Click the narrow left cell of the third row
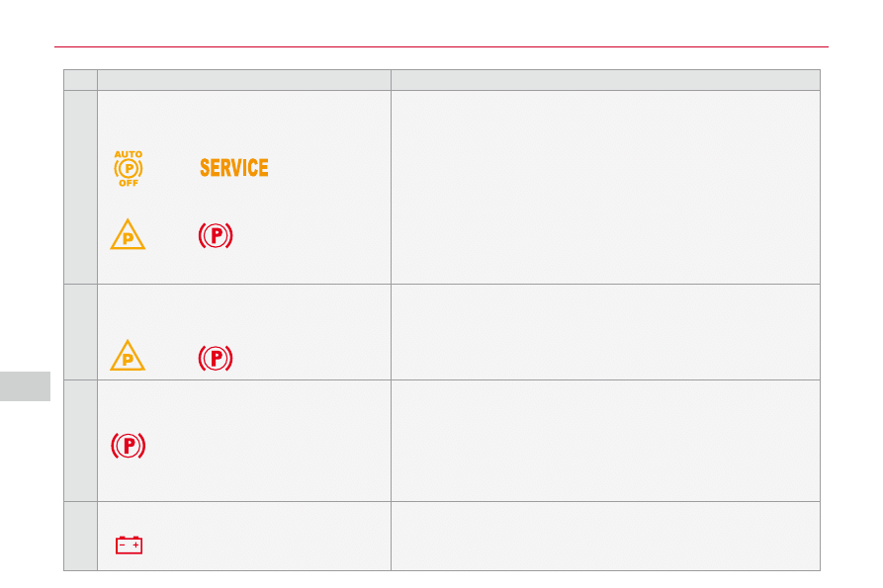The image size is (883, 588). pyautogui.click(x=80, y=441)
